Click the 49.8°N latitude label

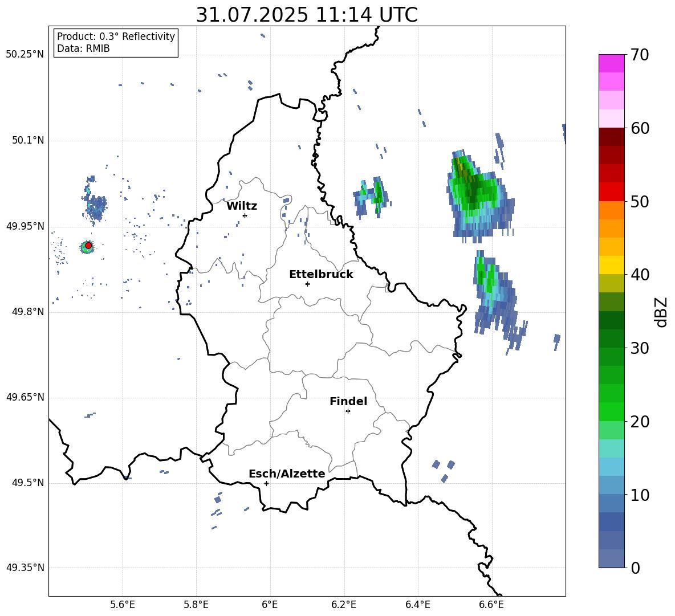click(28, 312)
